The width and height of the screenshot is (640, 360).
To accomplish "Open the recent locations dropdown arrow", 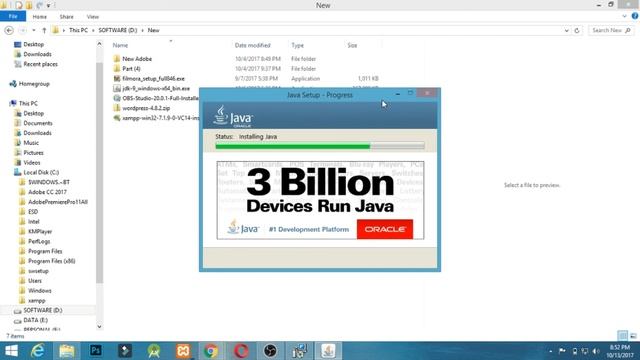I will point(34,30).
